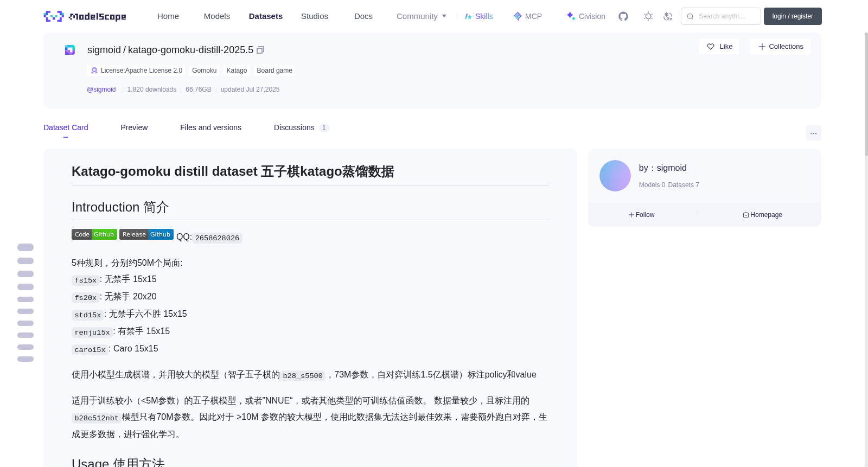Screen dimensions: 868x467
Task: Go to Datasets in navigation
Action: point(266,16)
